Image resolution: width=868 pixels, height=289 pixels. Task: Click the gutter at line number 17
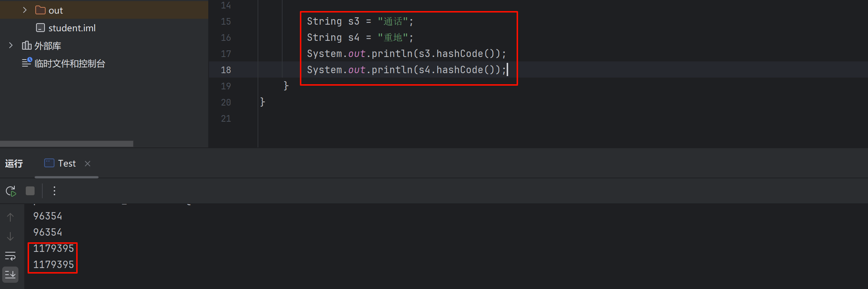(x=226, y=54)
